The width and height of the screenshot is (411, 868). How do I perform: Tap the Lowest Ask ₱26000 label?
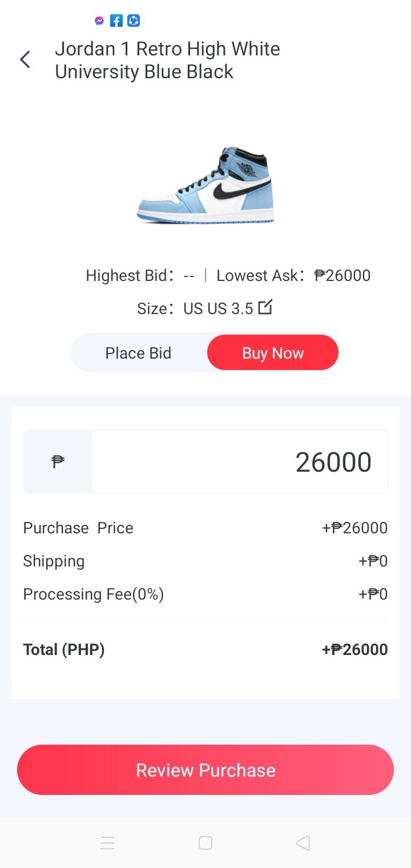(x=293, y=276)
